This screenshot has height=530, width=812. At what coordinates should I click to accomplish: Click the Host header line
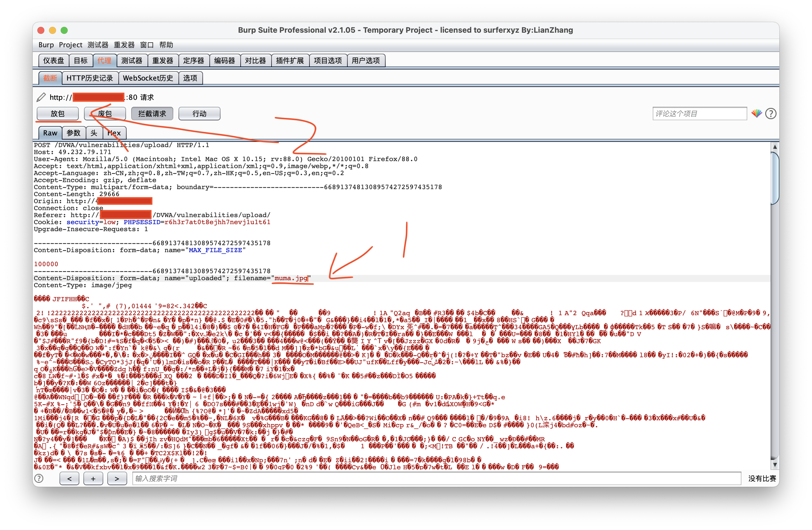[x=72, y=152]
